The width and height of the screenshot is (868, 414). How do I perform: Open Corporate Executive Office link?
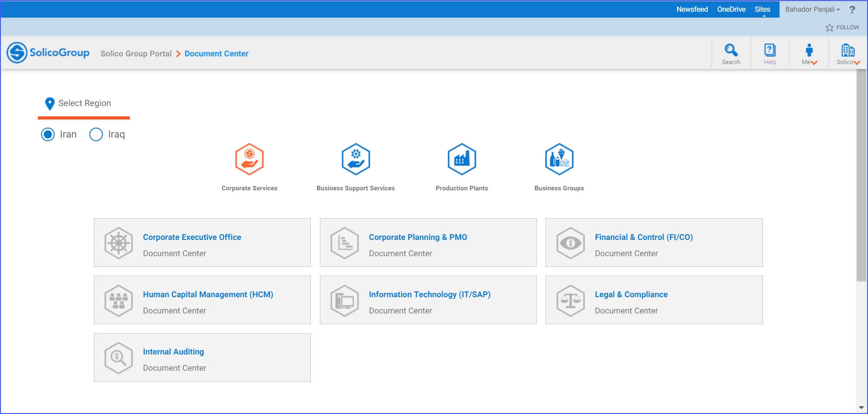pos(192,237)
